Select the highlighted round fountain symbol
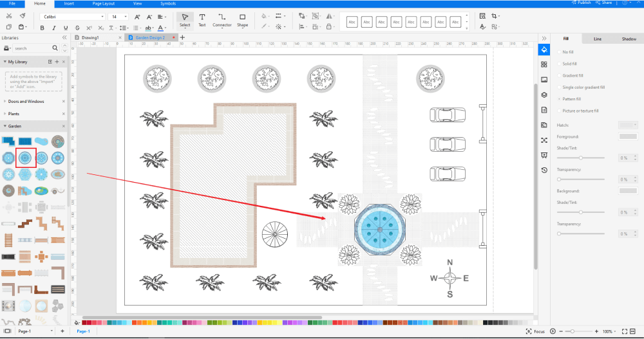The height and width of the screenshot is (339, 644). click(26, 158)
